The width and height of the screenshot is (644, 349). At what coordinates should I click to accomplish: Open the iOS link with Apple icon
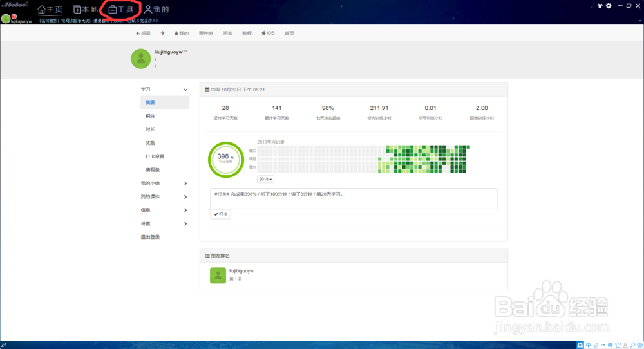(x=268, y=33)
